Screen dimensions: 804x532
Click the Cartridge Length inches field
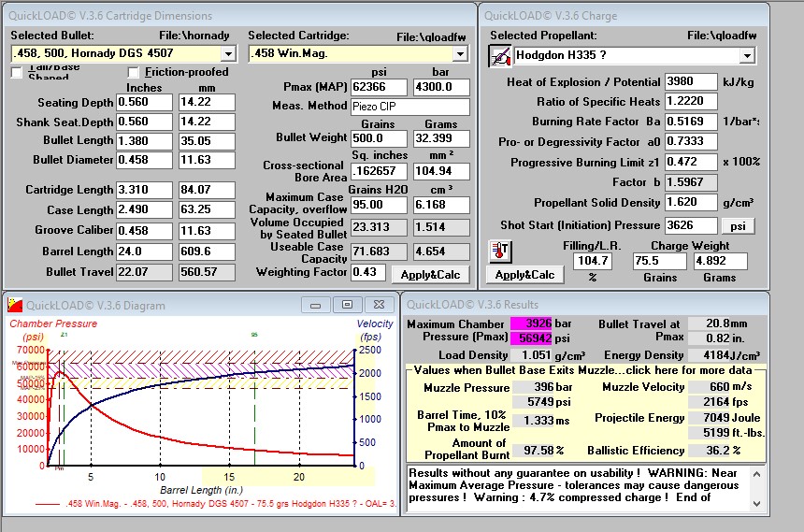[x=144, y=190]
